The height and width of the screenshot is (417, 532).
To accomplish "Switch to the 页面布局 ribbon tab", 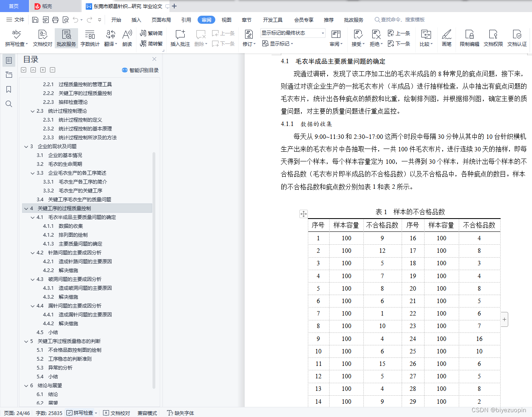I will pyautogui.click(x=161, y=20).
